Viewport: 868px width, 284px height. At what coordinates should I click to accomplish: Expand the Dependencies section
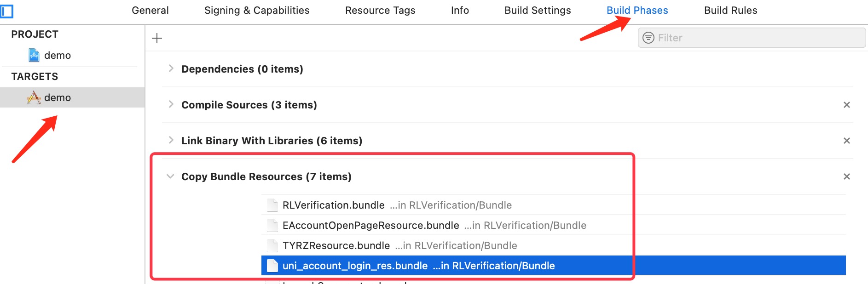coord(171,68)
